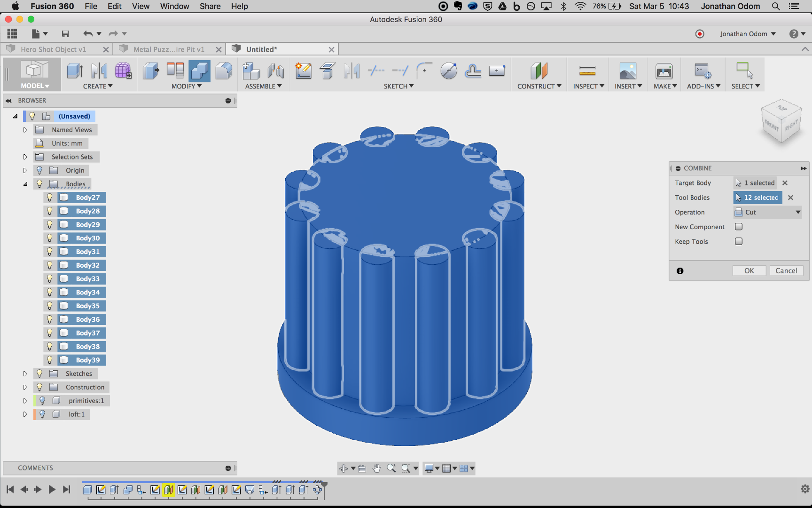Expand the Sketches folder
Image resolution: width=812 pixels, height=508 pixels.
click(25, 373)
